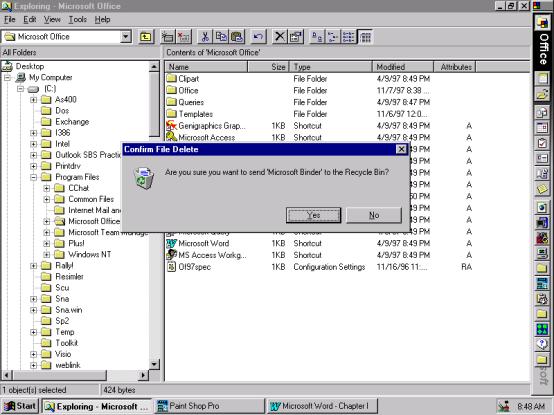Select the Templates folder in contents
554x415 pixels.
point(190,114)
